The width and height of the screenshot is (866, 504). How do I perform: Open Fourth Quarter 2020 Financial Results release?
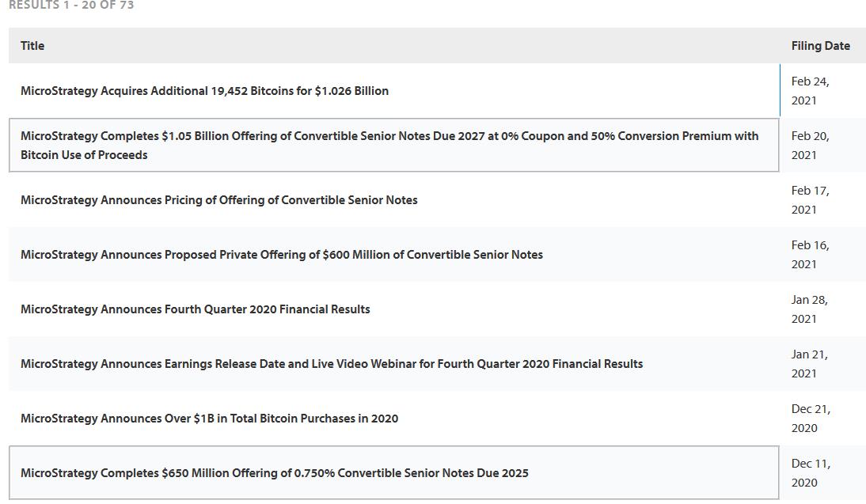tap(195, 309)
